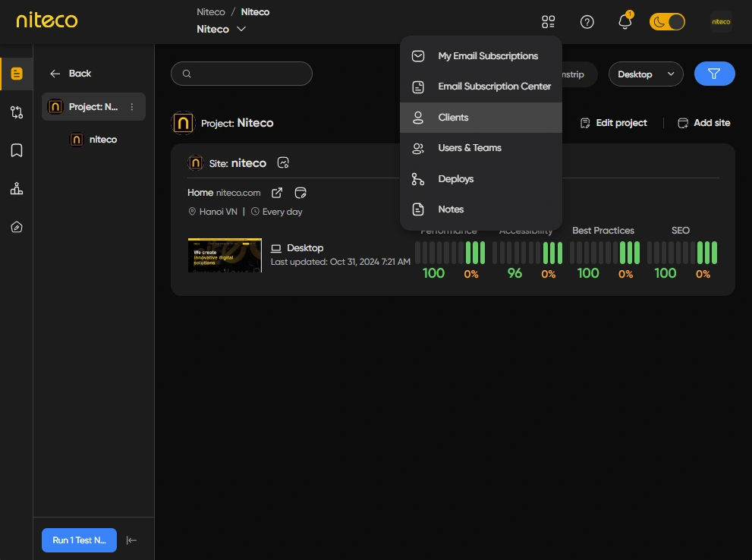Click the Desktop row label

(305, 248)
